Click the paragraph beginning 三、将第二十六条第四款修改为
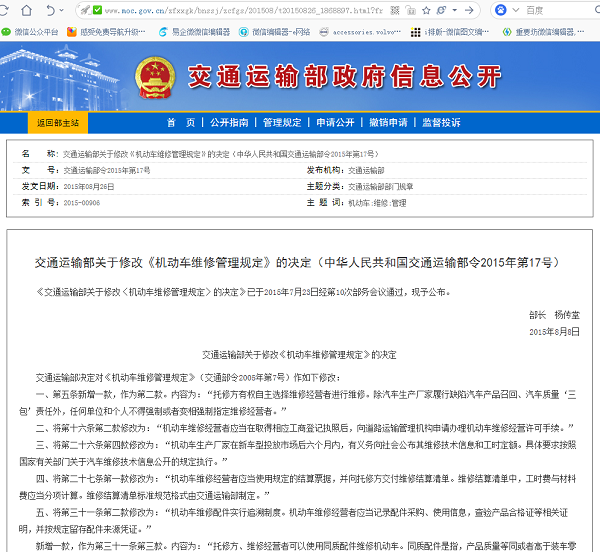 pyautogui.click(x=298, y=453)
